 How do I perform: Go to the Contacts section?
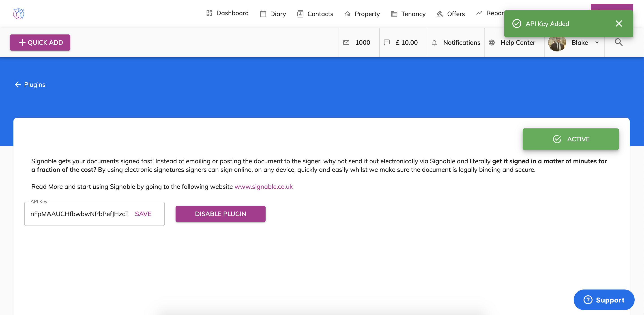coord(315,14)
